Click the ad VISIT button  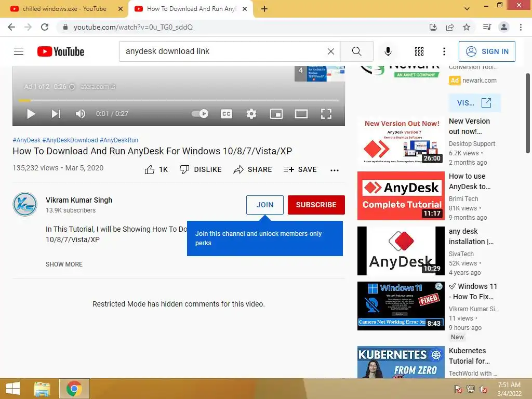[474, 103]
